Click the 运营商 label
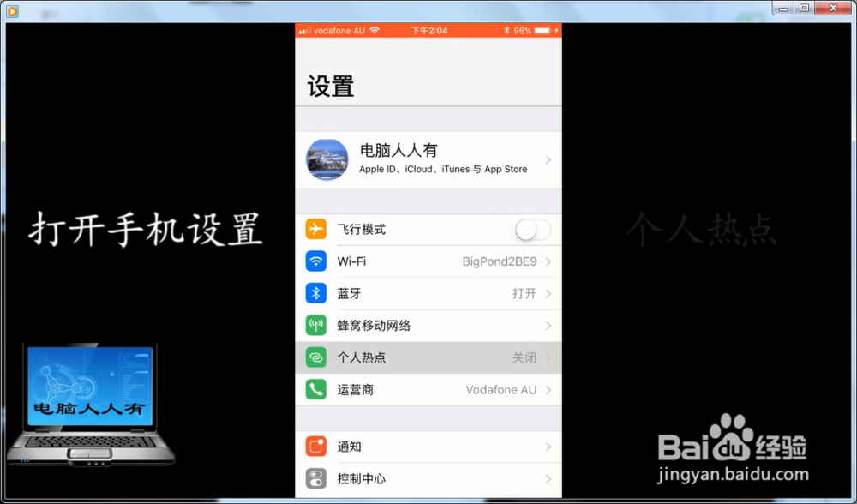The width and height of the screenshot is (857, 504). (356, 390)
